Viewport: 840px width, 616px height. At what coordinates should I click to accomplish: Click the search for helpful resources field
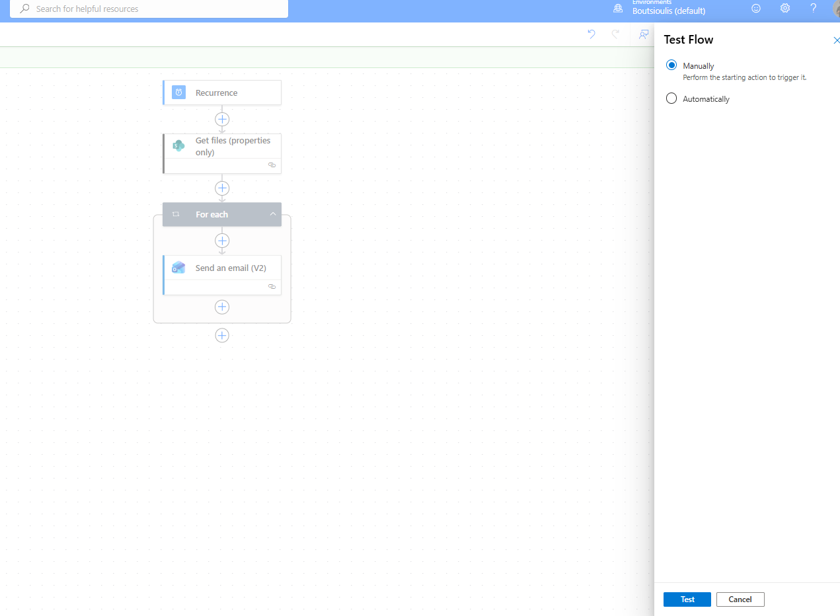pyautogui.click(x=149, y=9)
